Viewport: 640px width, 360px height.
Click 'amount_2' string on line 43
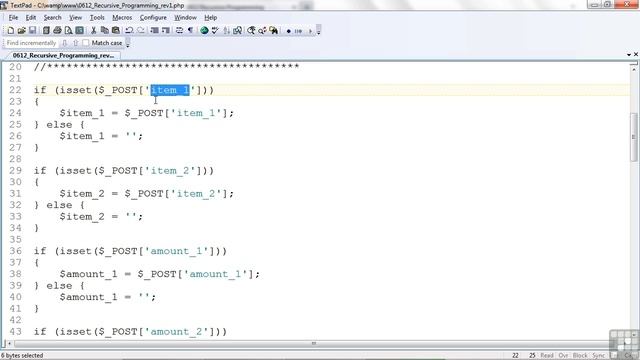pos(176,331)
